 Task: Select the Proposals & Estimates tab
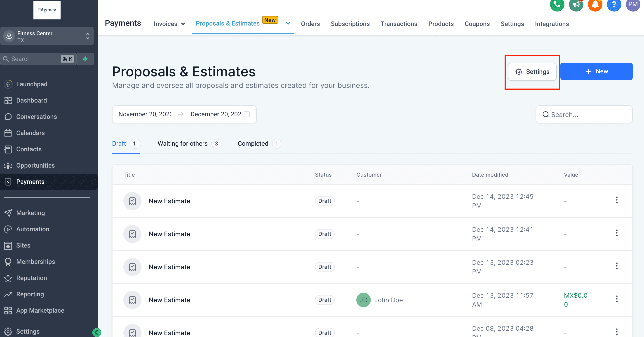[228, 23]
